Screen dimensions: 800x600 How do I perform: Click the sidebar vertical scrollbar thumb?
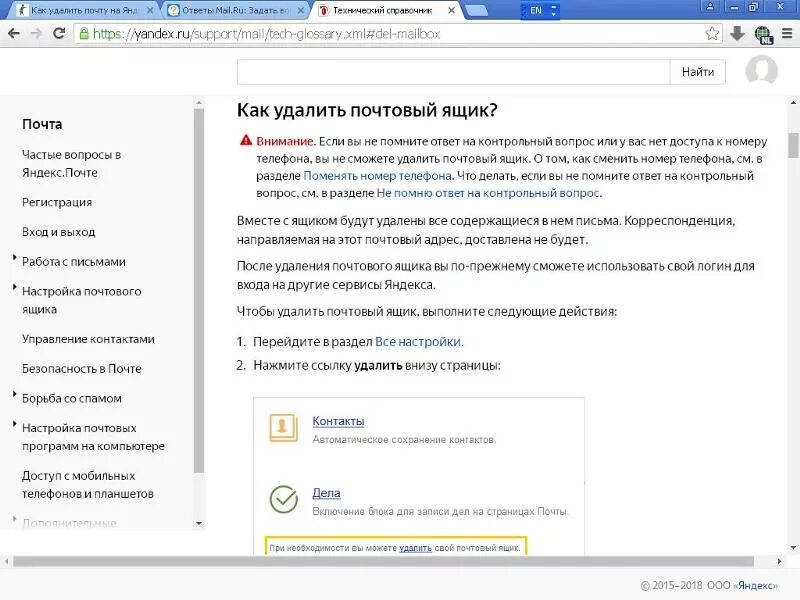coord(199,290)
